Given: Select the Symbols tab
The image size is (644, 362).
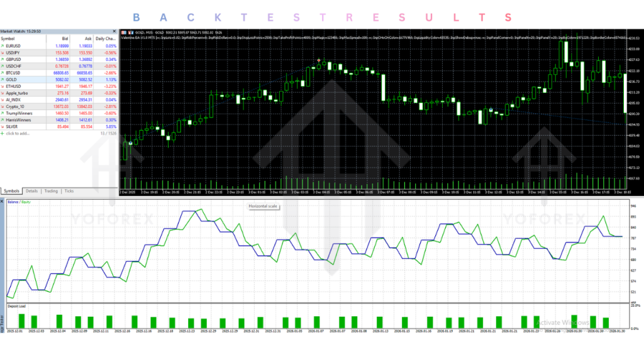Looking at the screenshot, I should coord(12,191).
